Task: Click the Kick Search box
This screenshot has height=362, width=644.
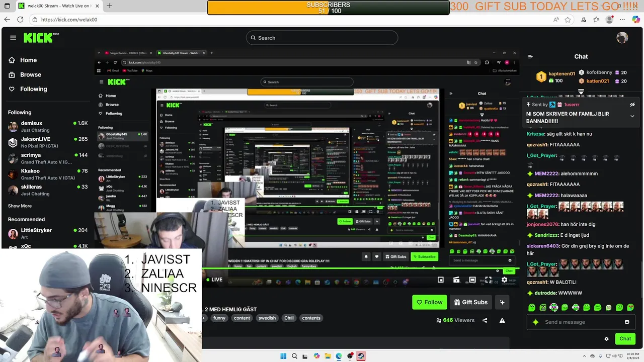Action: coord(322,38)
